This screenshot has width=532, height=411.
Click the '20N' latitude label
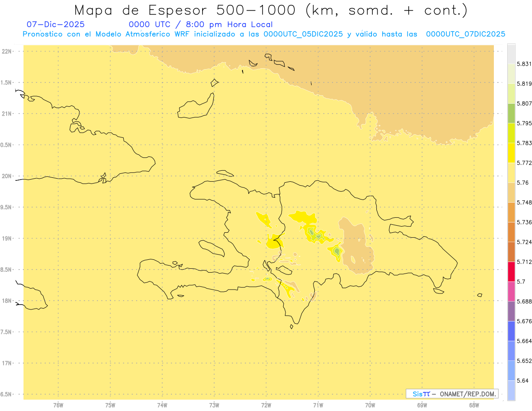pos(7,176)
